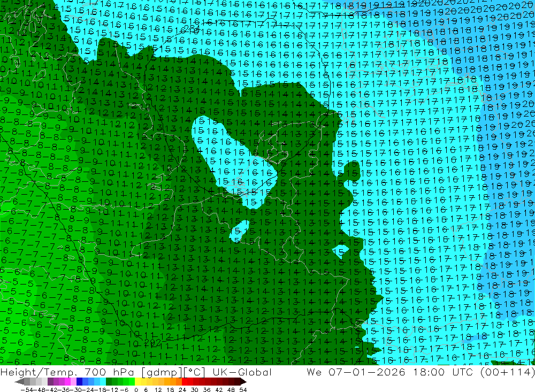Click the dark blue swatch at -30 on the scale
The height and width of the screenshot is (392, 535).
79,381
